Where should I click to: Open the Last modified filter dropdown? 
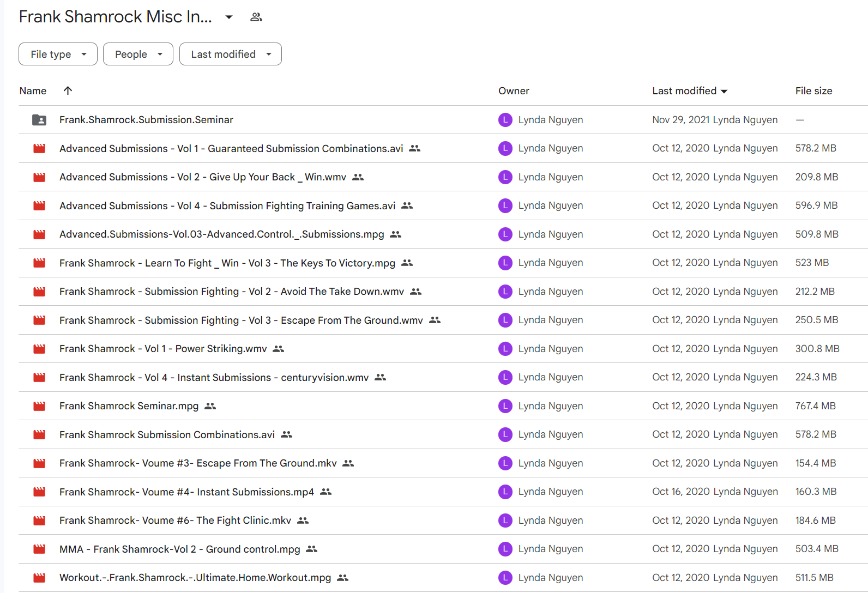point(231,54)
